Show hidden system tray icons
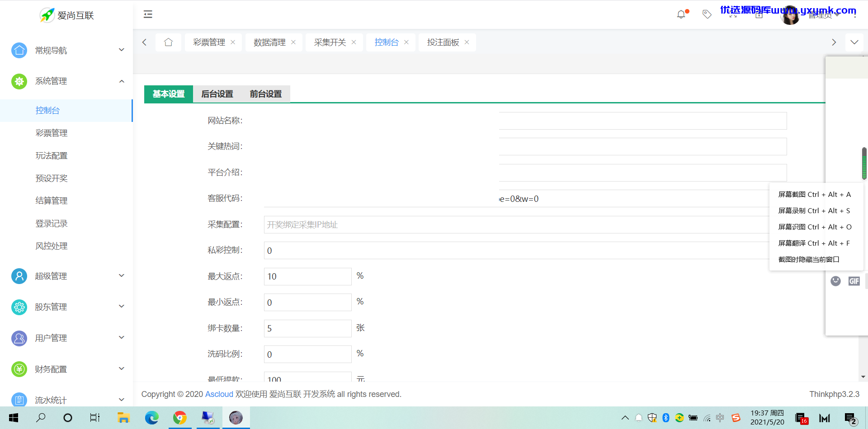The width and height of the screenshot is (868, 429). [625, 418]
